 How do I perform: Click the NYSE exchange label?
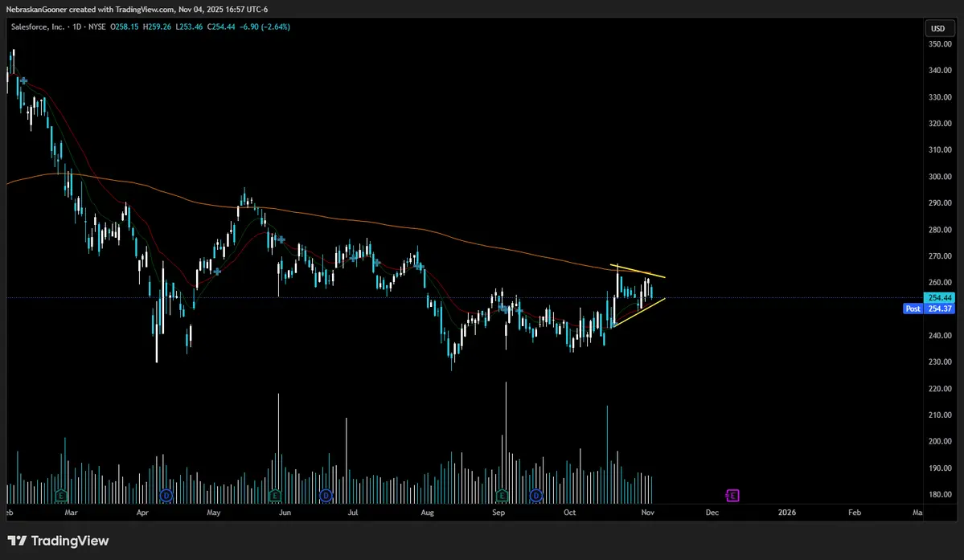pyautogui.click(x=97, y=27)
